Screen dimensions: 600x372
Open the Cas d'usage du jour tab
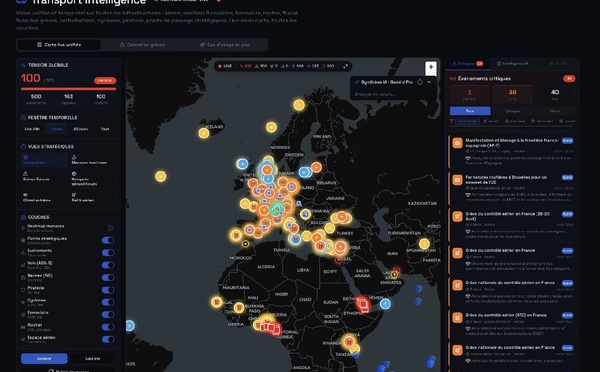coord(225,45)
